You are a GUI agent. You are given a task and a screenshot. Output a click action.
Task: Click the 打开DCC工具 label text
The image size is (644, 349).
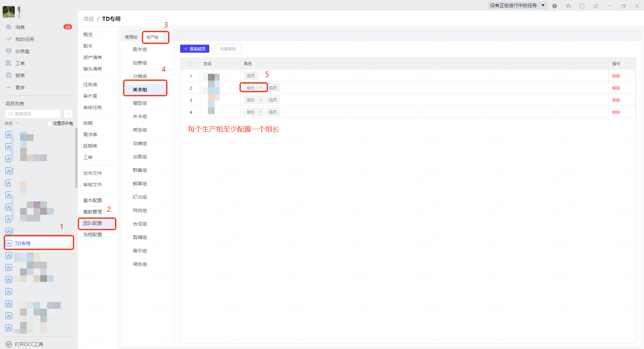click(29, 344)
